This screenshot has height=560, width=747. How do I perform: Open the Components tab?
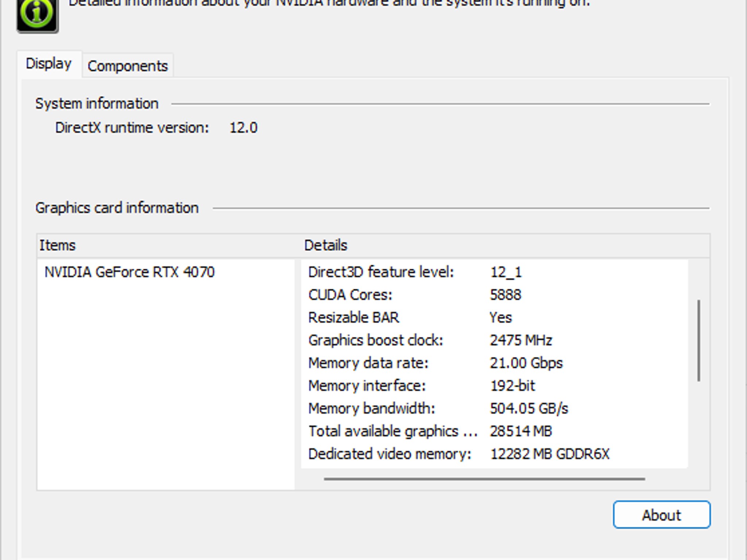(128, 66)
